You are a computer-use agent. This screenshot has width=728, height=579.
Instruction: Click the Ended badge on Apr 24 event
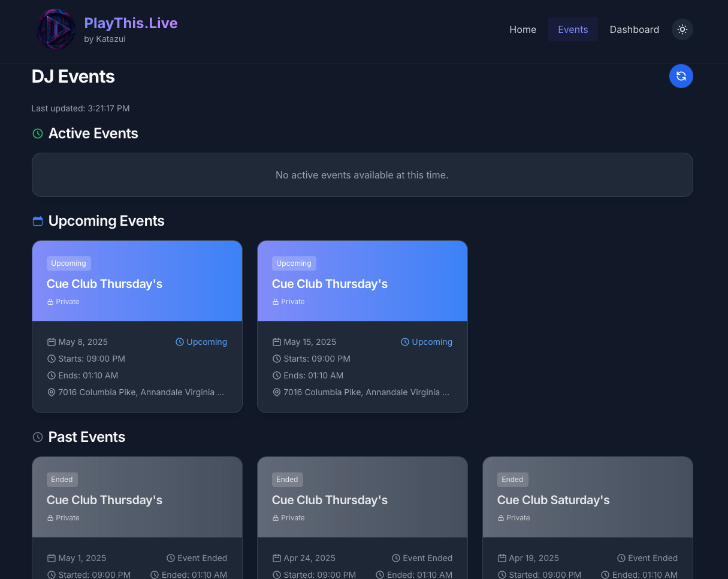pyautogui.click(x=287, y=480)
